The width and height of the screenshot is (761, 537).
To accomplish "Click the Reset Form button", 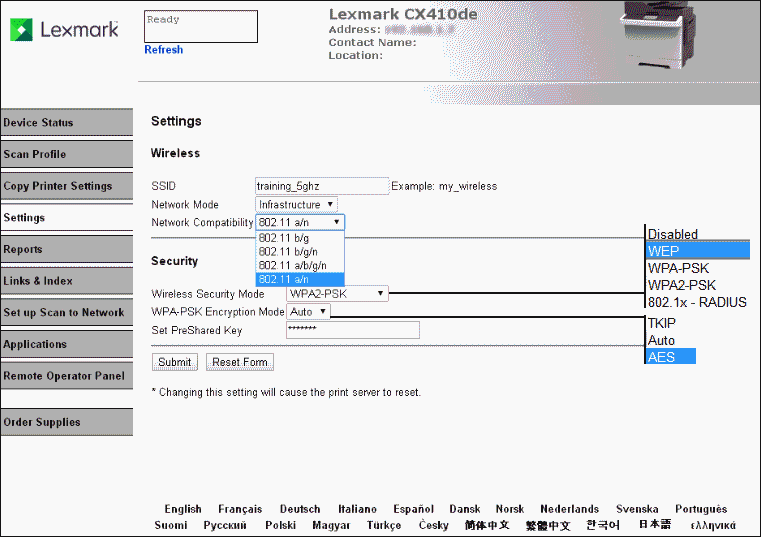I will tap(240, 362).
